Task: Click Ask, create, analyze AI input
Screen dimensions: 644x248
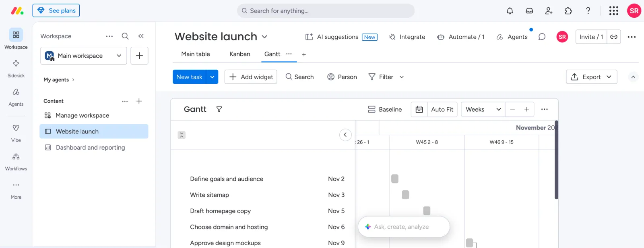Action: 404,227
